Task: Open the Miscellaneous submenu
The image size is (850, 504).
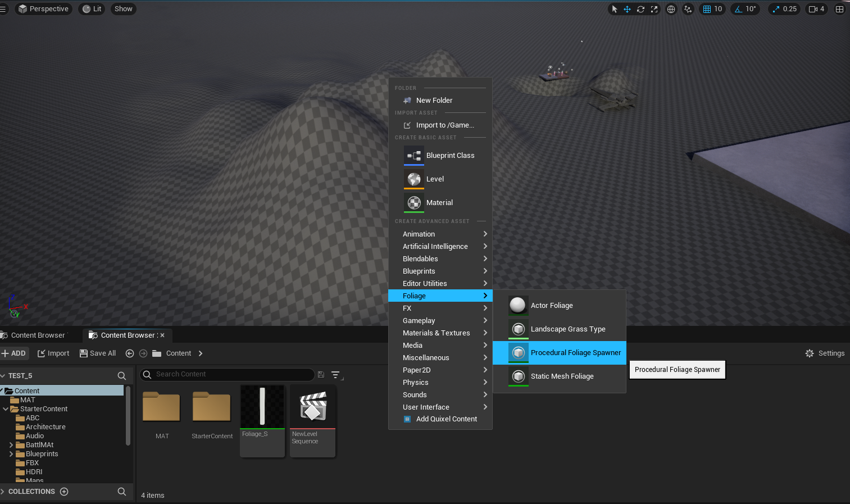Action: pos(440,358)
